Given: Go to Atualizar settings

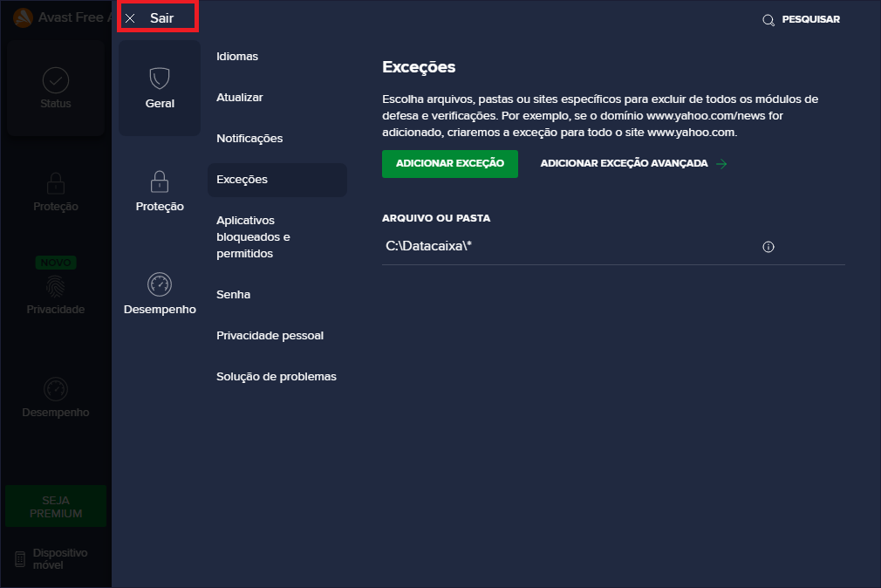Looking at the screenshot, I should (x=240, y=98).
